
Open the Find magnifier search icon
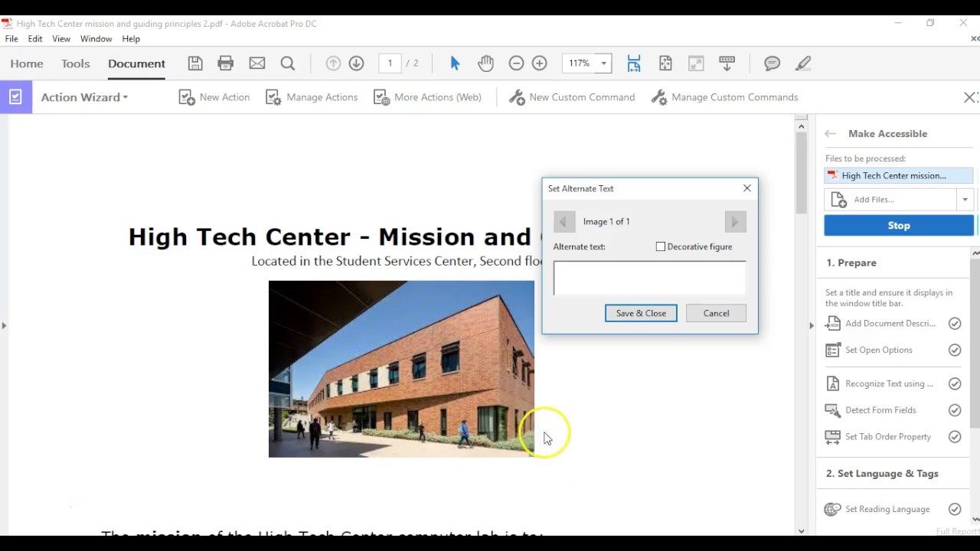click(288, 64)
